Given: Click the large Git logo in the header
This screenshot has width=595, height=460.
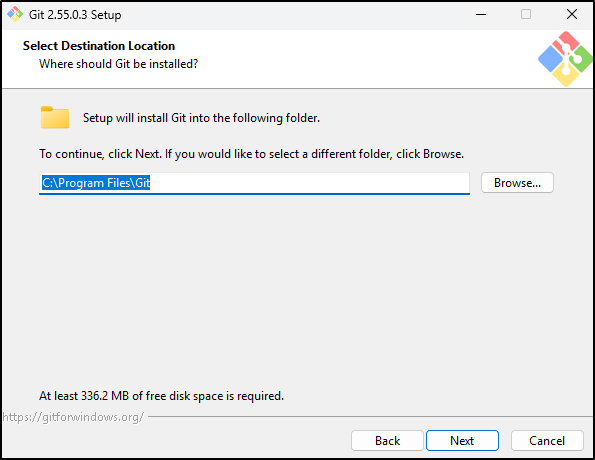Looking at the screenshot, I should click(565, 59).
